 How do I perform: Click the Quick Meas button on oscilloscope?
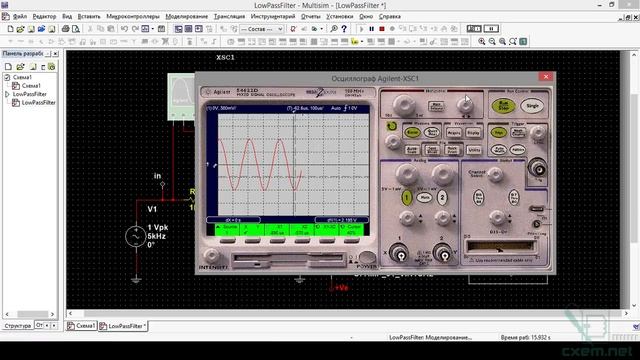tap(431, 132)
